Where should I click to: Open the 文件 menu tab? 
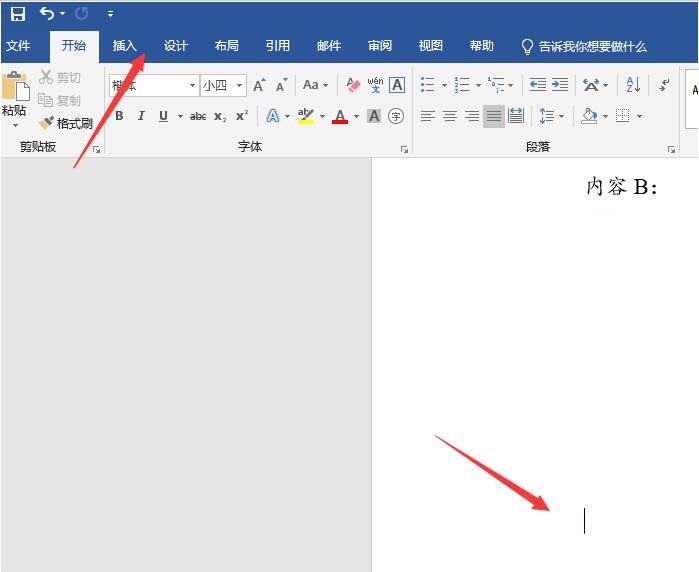click(18, 46)
